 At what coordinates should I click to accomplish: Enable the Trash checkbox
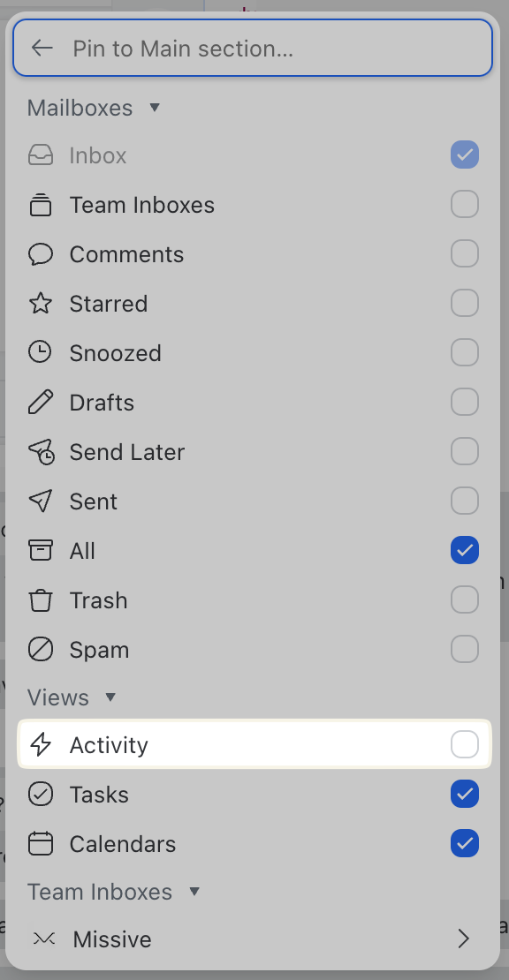pyautogui.click(x=465, y=600)
